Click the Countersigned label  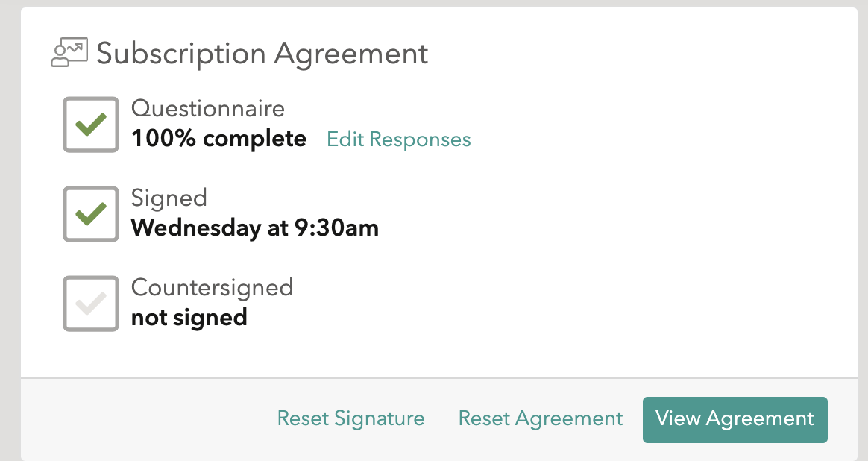(x=212, y=288)
